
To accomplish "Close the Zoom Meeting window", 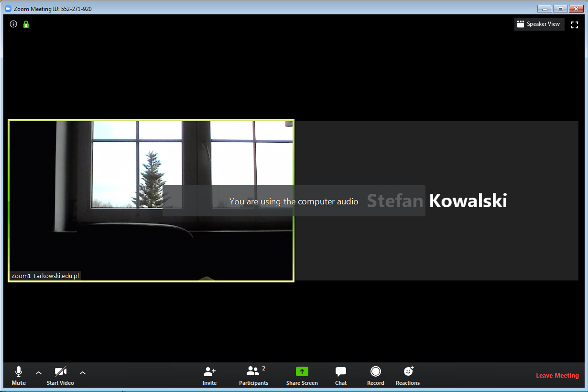I will (x=576, y=9).
